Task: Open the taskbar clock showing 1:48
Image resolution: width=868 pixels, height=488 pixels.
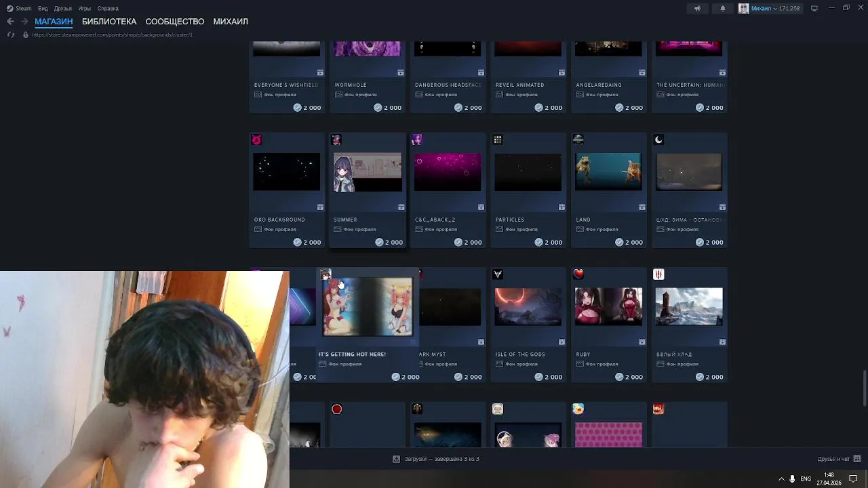Action: tap(829, 479)
